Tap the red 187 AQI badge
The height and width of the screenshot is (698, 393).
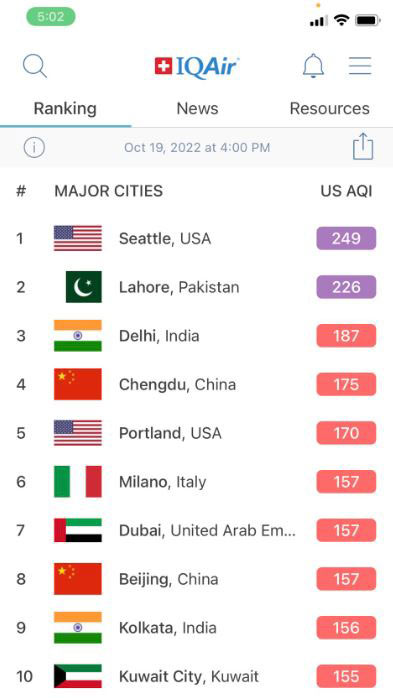coord(346,336)
